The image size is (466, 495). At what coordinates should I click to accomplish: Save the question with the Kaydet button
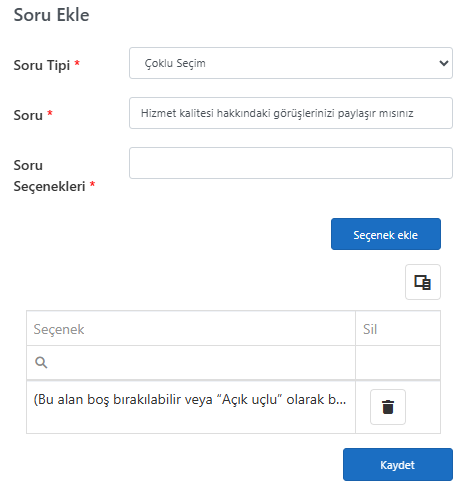(x=398, y=464)
